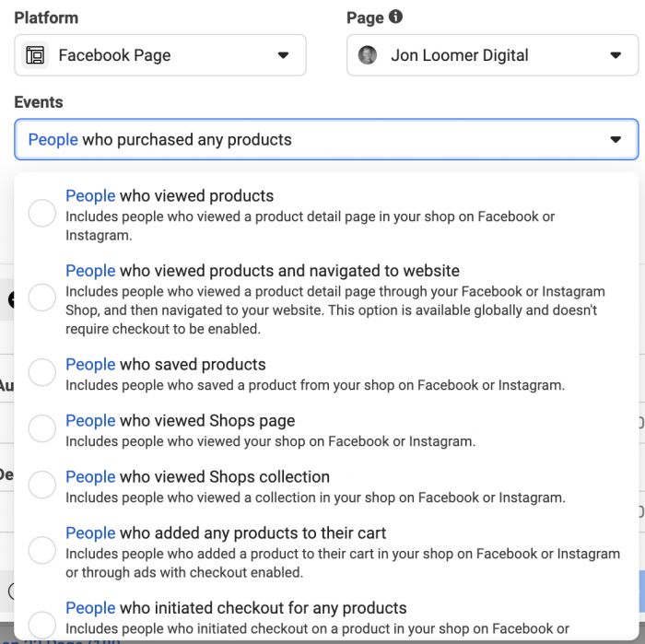Click the info icon next to Page
645x644 pixels.
(x=395, y=17)
